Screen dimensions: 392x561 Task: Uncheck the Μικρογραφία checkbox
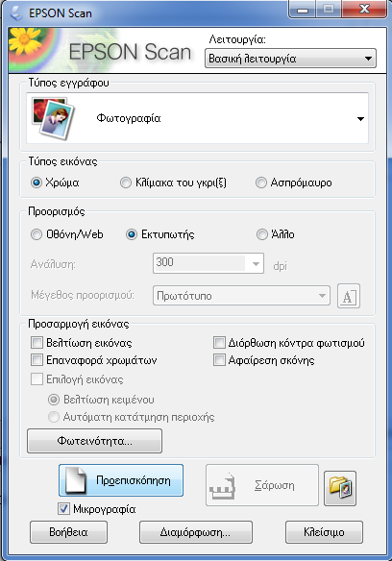click(x=63, y=509)
